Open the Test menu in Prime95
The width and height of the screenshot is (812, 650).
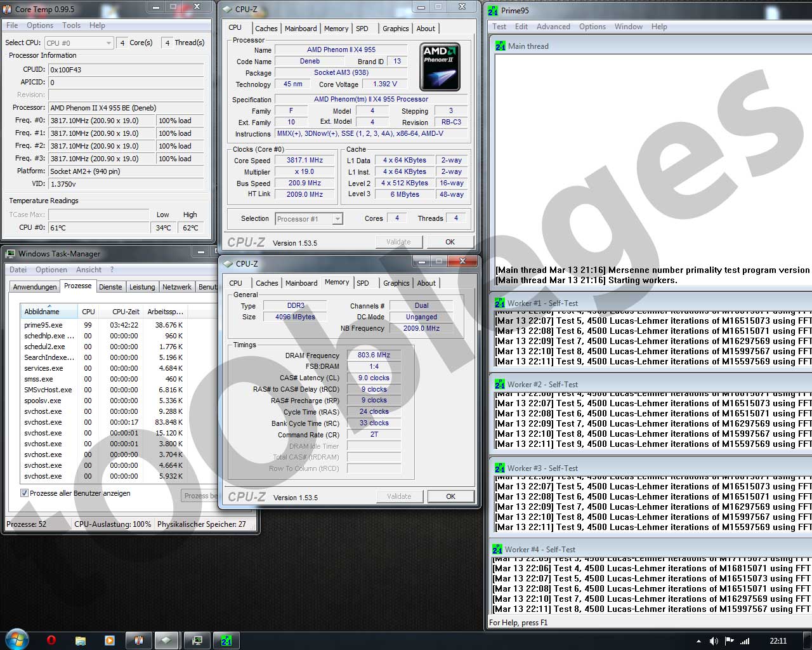pyautogui.click(x=499, y=27)
